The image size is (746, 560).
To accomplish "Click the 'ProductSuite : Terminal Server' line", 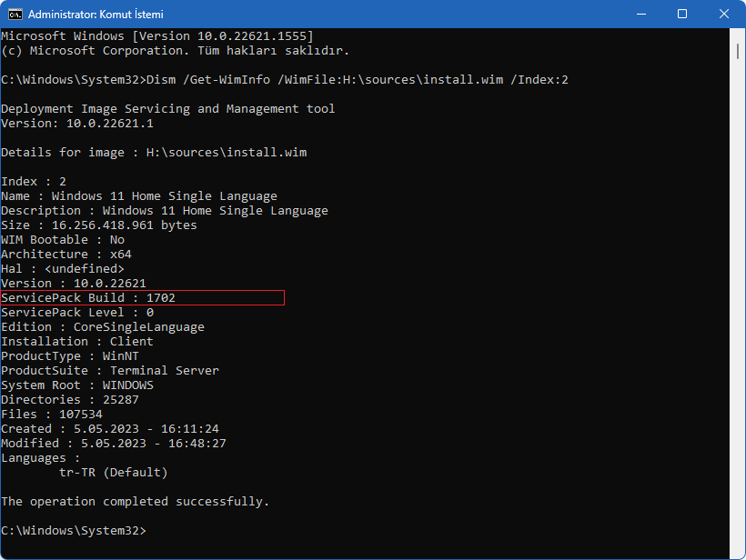I will (110, 371).
